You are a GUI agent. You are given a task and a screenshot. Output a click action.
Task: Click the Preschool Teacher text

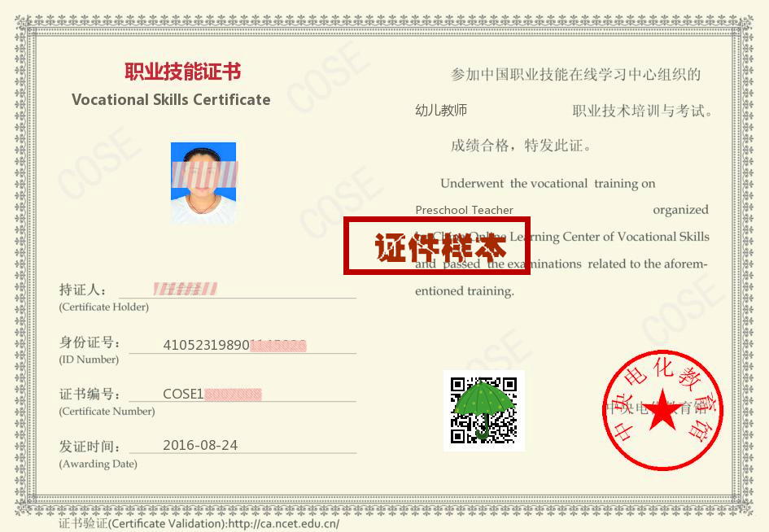click(464, 210)
